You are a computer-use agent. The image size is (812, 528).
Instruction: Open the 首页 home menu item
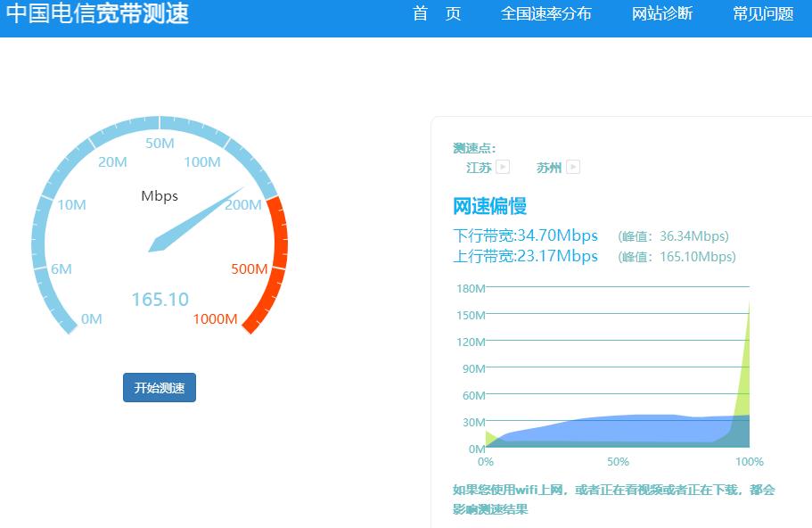(x=437, y=13)
